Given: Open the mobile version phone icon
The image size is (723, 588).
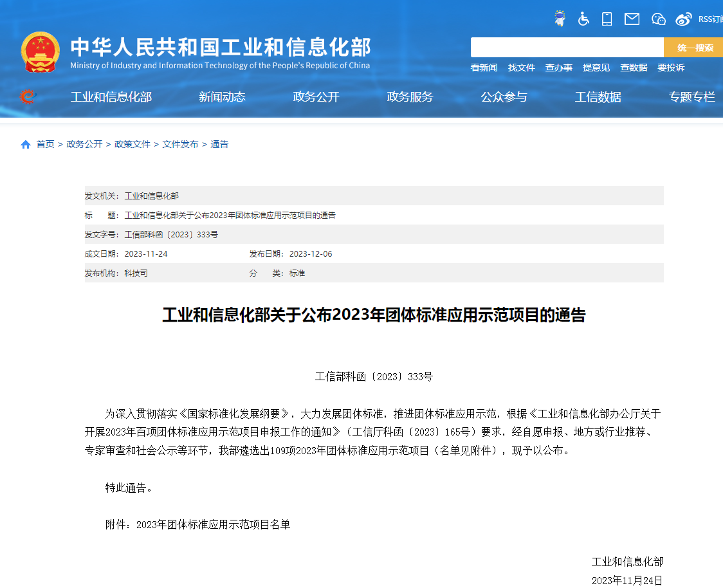Looking at the screenshot, I should (x=607, y=19).
